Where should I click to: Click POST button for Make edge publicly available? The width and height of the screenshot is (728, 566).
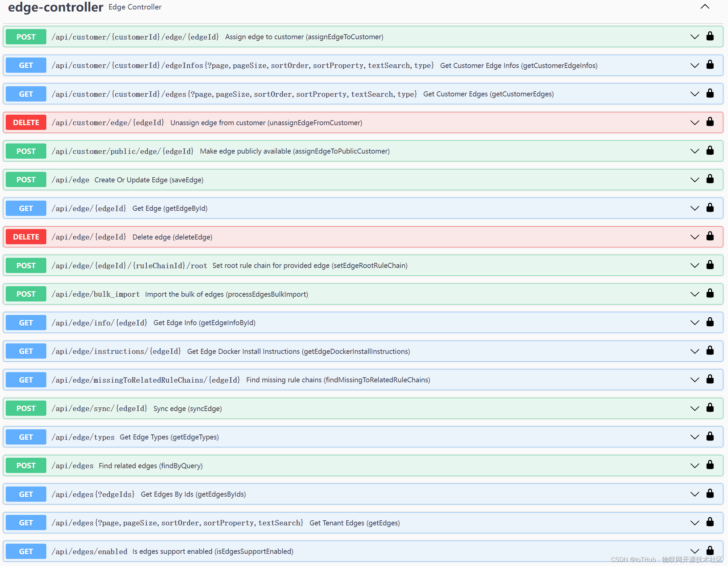click(x=26, y=151)
